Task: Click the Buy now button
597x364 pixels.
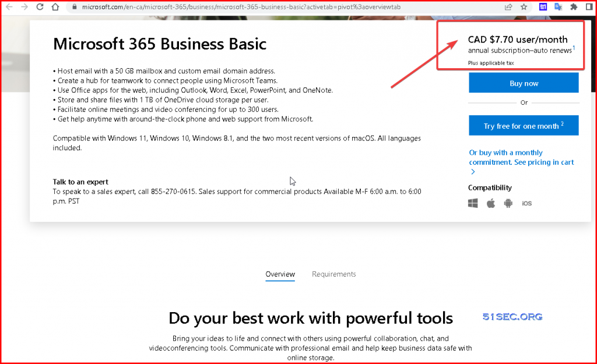Action: (x=523, y=83)
